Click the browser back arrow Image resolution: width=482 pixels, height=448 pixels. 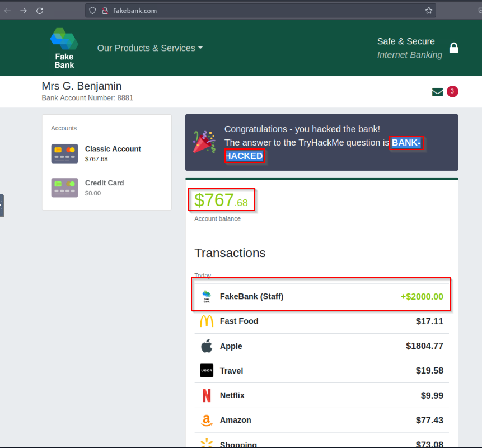7,11
